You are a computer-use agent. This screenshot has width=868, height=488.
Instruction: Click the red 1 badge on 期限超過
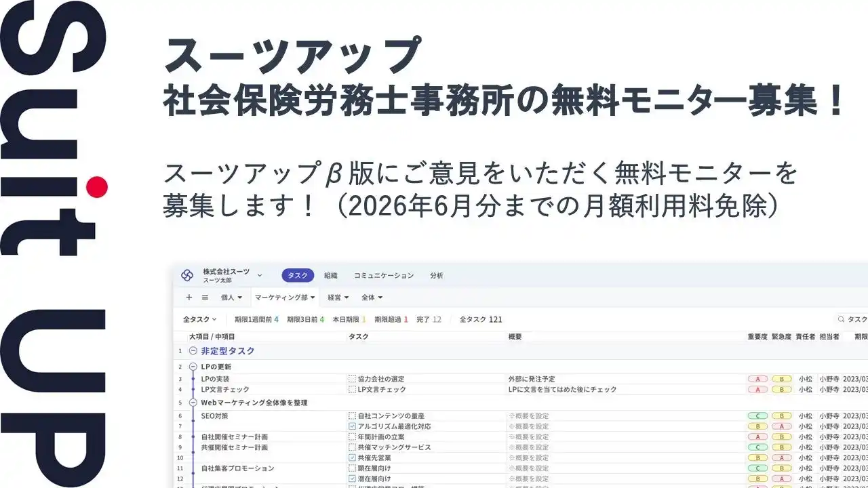click(x=406, y=319)
